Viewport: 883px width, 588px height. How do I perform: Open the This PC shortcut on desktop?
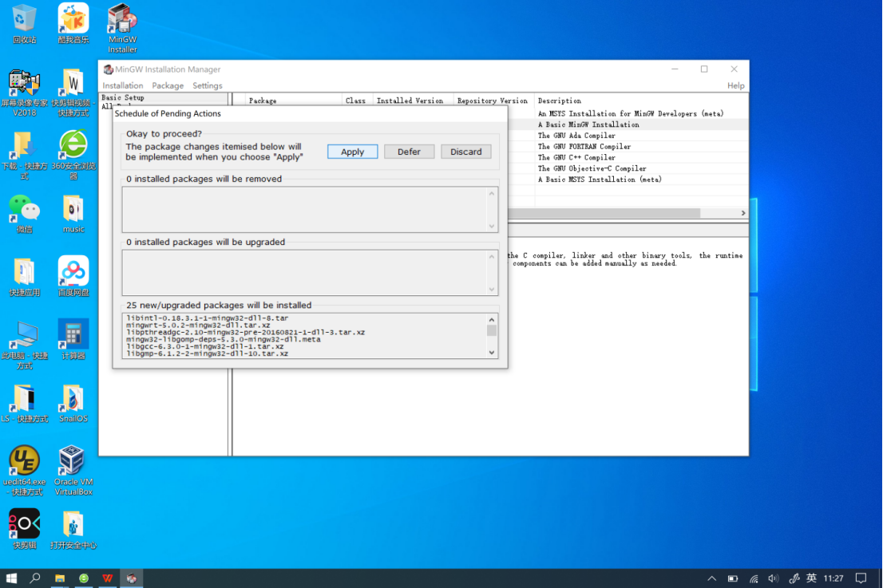click(24, 345)
